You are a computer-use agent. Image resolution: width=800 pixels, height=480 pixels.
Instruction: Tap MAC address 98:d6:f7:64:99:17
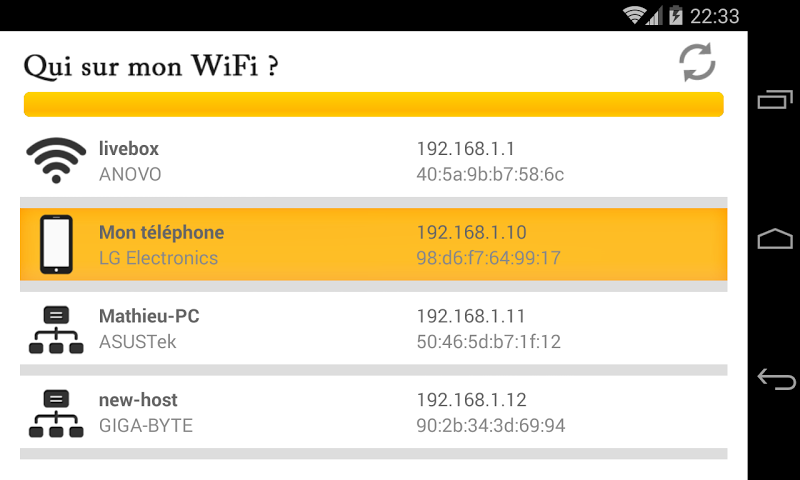click(488, 259)
